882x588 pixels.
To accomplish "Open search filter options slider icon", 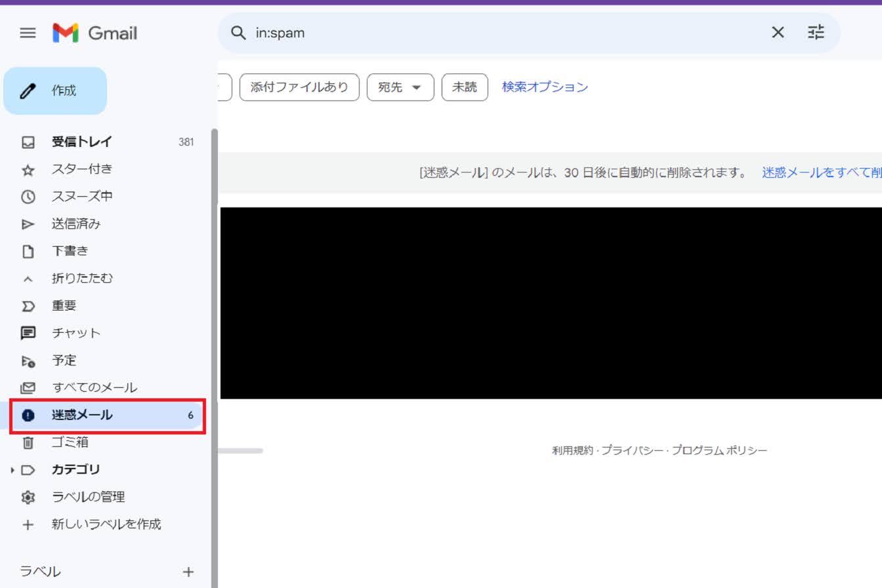I will tap(816, 33).
